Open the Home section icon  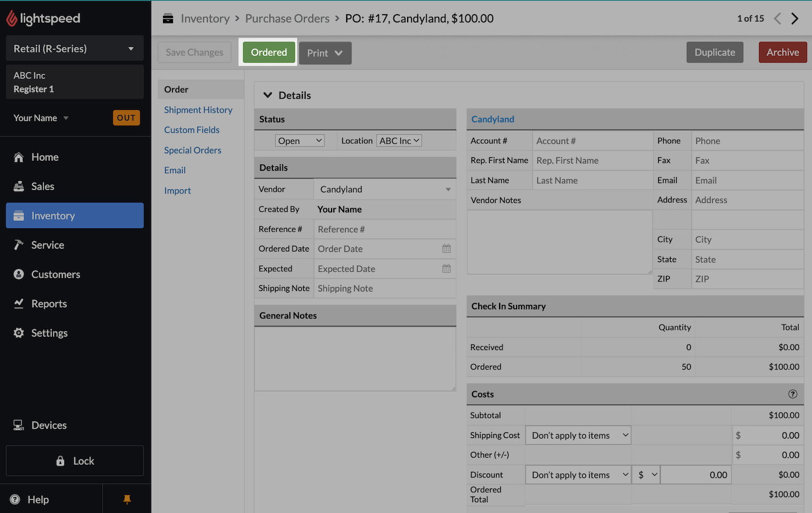(x=19, y=157)
